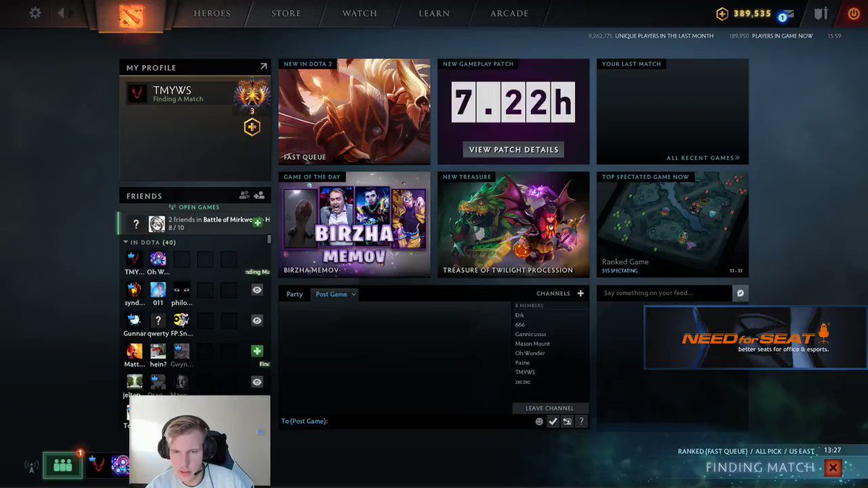Viewport: 868px width, 488px height.
Task: Collapse the In Dota friends section
Action: coord(126,242)
